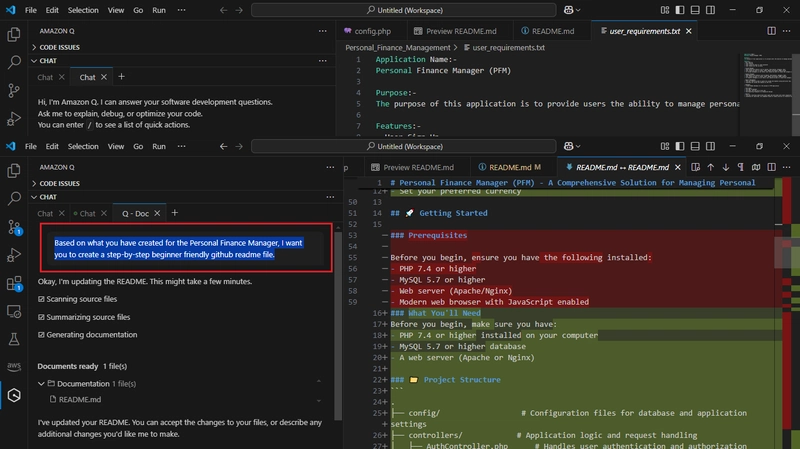Open Testing flask icon in lower activity bar

tap(14, 339)
